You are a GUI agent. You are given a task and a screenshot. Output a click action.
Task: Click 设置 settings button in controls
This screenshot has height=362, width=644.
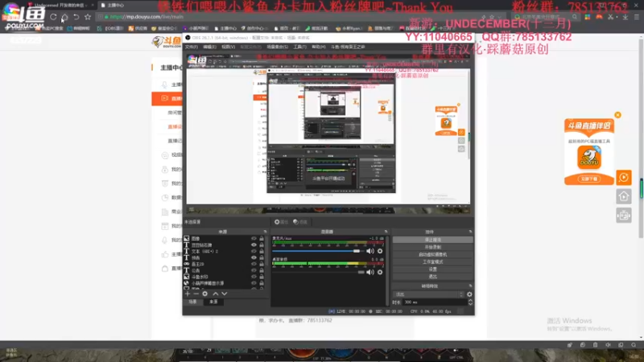tap(432, 269)
